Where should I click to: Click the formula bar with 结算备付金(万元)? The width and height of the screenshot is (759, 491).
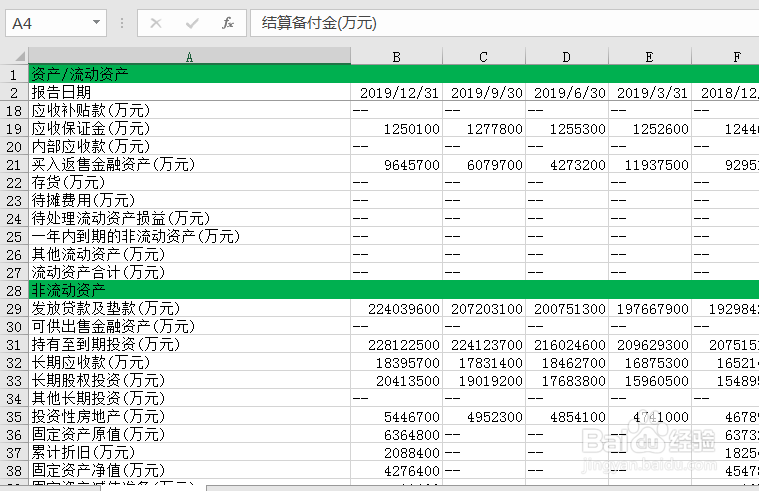click(504, 23)
